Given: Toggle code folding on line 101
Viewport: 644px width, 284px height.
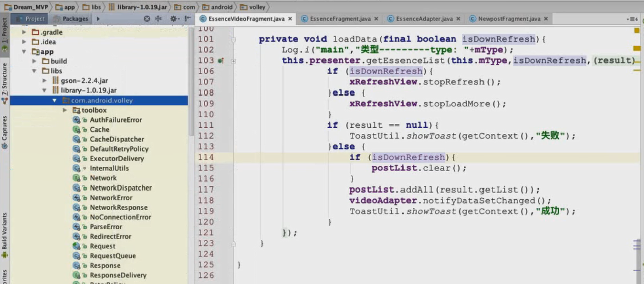Looking at the screenshot, I should coord(234,39).
